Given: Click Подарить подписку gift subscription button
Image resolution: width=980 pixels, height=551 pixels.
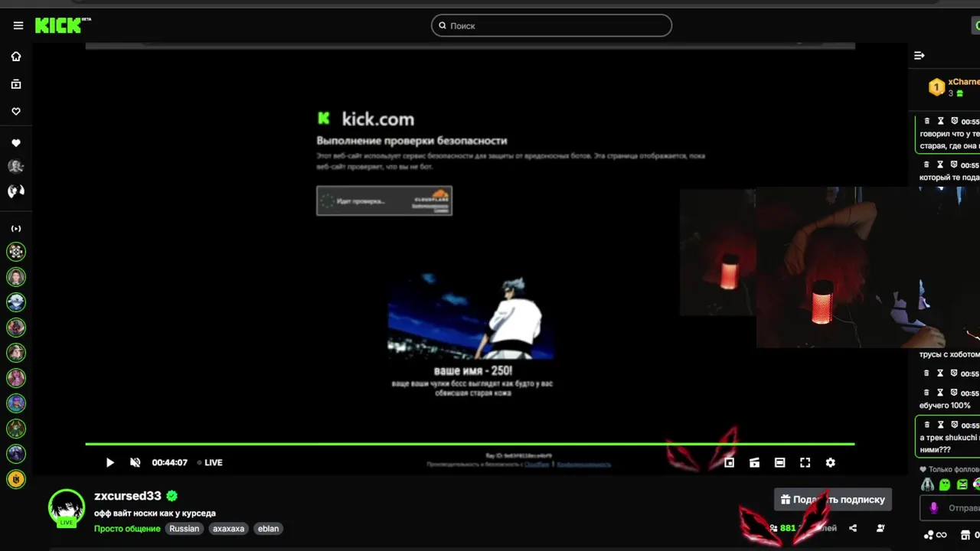Looking at the screenshot, I should (833, 500).
